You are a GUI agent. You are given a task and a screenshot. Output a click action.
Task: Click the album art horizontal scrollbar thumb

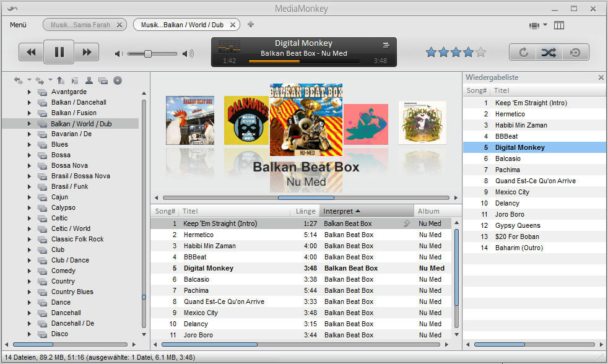pyautogui.click(x=306, y=197)
